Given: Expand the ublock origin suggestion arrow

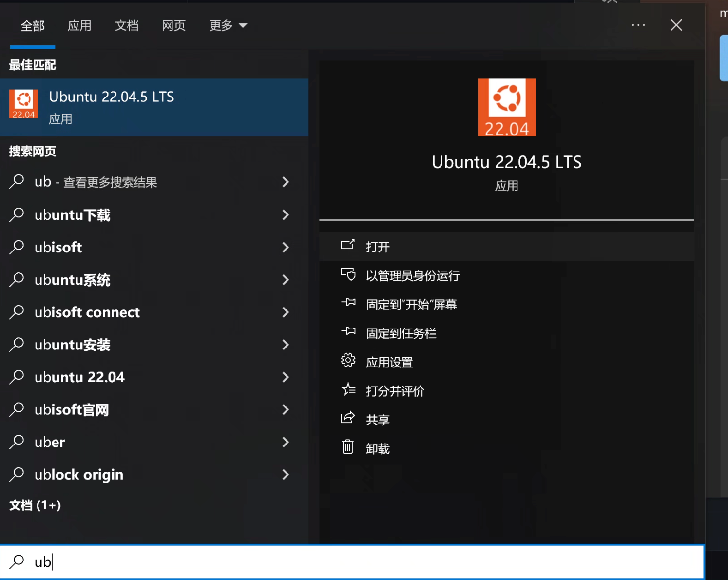Looking at the screenshot, I should (x=286, y=475).
